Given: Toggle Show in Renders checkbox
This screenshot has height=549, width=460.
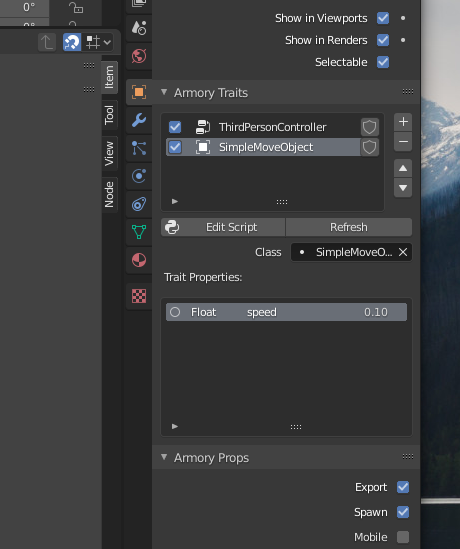Looking at the screenshot, I should click(383, 40).
